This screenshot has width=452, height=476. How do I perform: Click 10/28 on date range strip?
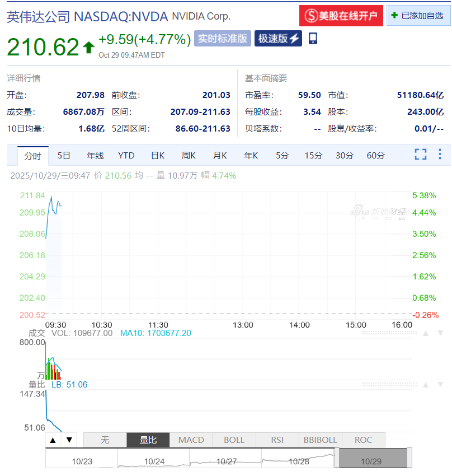tap(299, 461)
